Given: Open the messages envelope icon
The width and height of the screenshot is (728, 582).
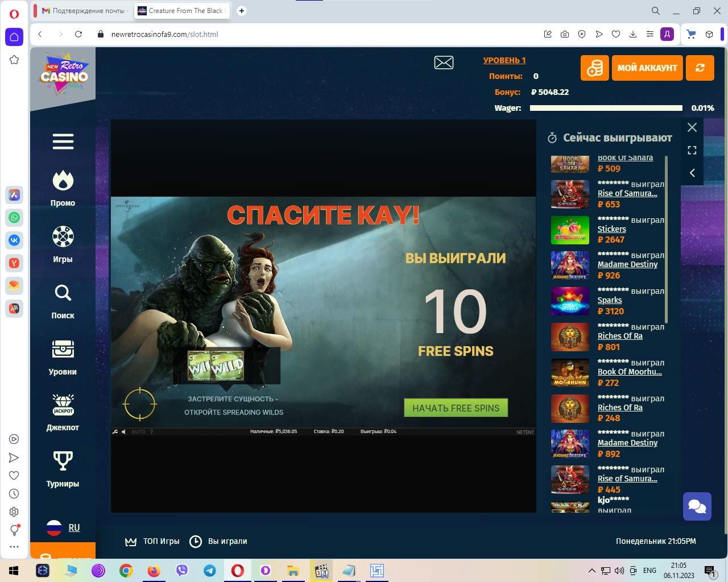Looking at the screenshot, I should tap(444, 63).
